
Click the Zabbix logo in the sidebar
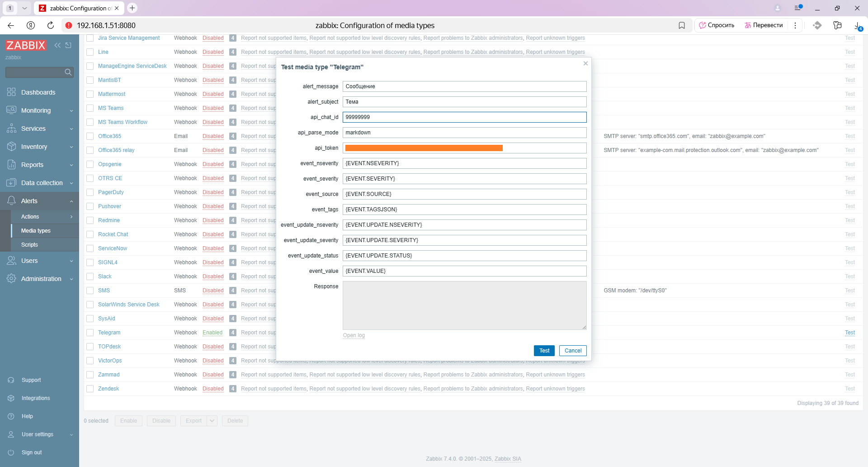pos(26,45)
